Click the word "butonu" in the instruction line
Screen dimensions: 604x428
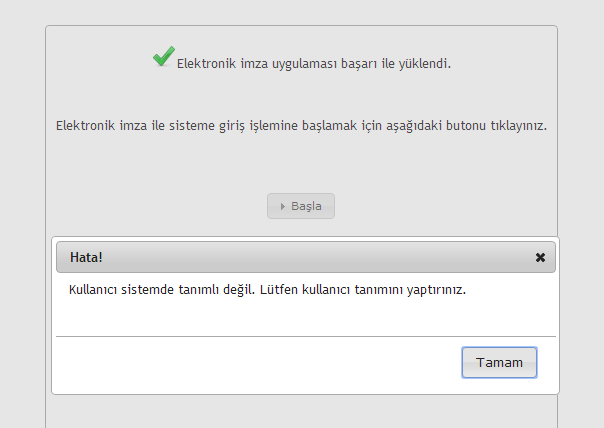coord(444,126)
